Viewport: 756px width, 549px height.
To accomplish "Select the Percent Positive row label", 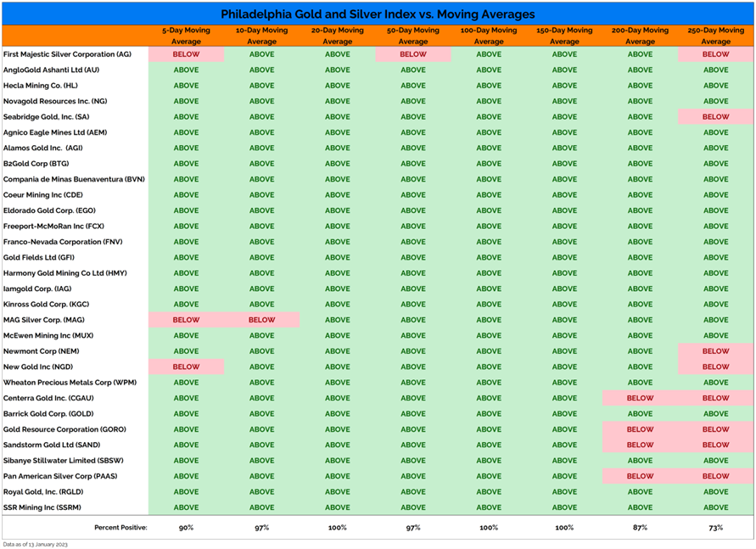I will click(x=120, y=528).
